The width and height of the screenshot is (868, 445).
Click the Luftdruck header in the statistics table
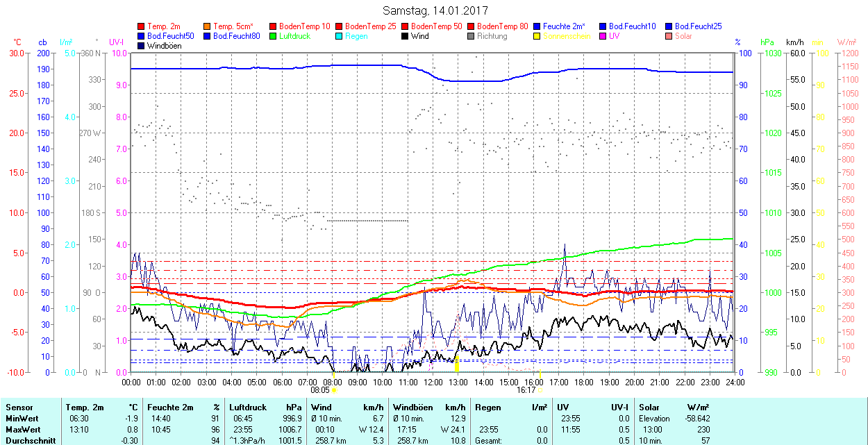point(249,408)
